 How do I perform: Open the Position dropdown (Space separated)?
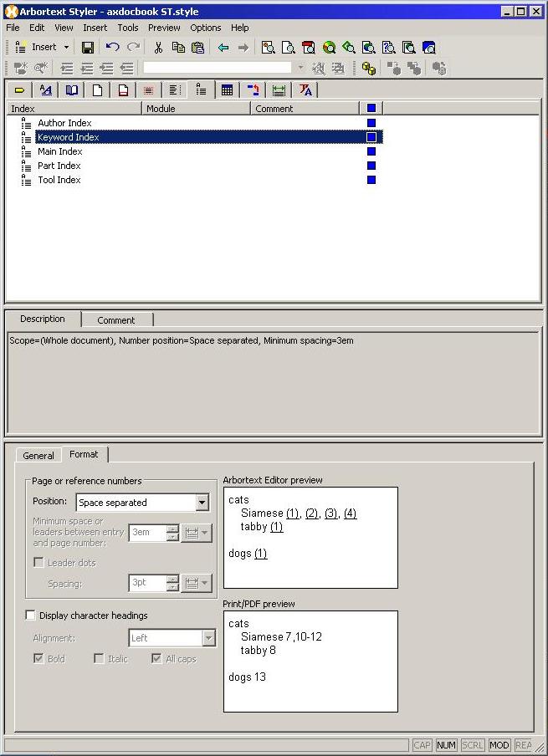pyautogui.click(x=202, y=503)
